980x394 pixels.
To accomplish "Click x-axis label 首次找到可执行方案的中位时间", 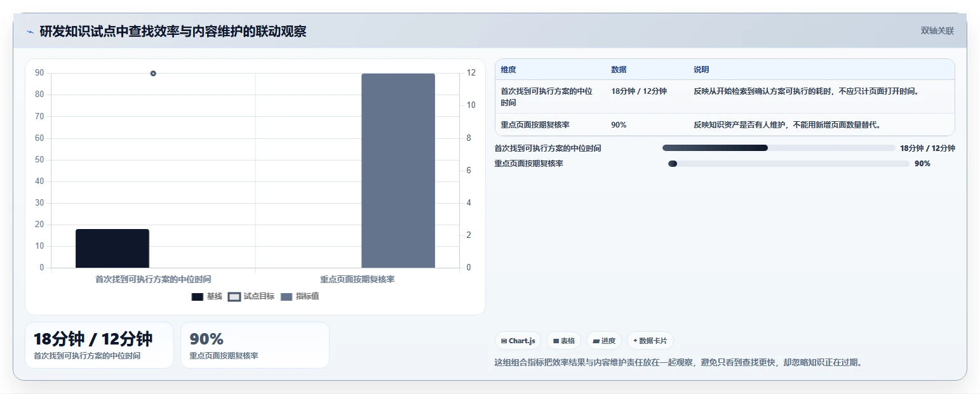I will click(153, 279).
